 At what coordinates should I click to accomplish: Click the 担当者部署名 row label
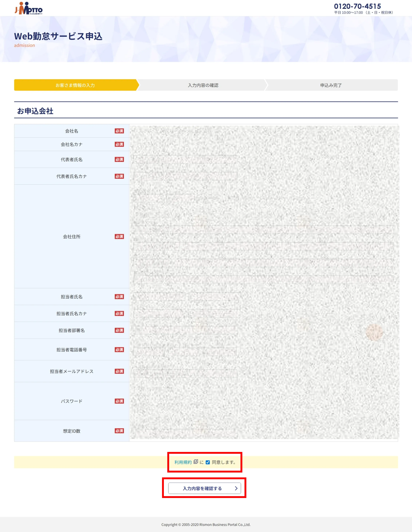[x=72, y=330]
